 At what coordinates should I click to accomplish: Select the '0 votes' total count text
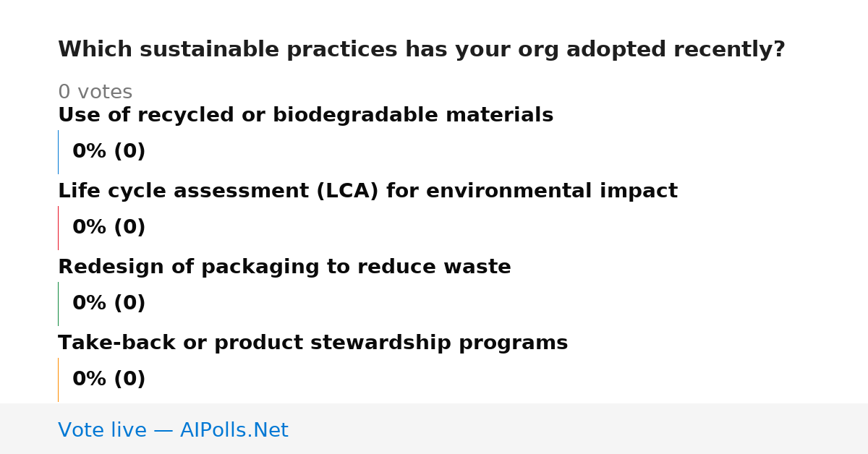[95, 93]
